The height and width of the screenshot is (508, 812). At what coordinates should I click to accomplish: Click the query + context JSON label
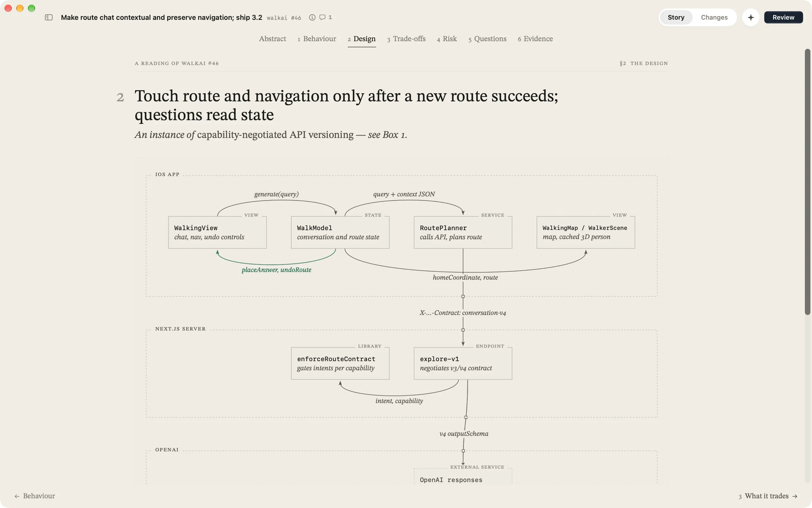coord(404,194)
